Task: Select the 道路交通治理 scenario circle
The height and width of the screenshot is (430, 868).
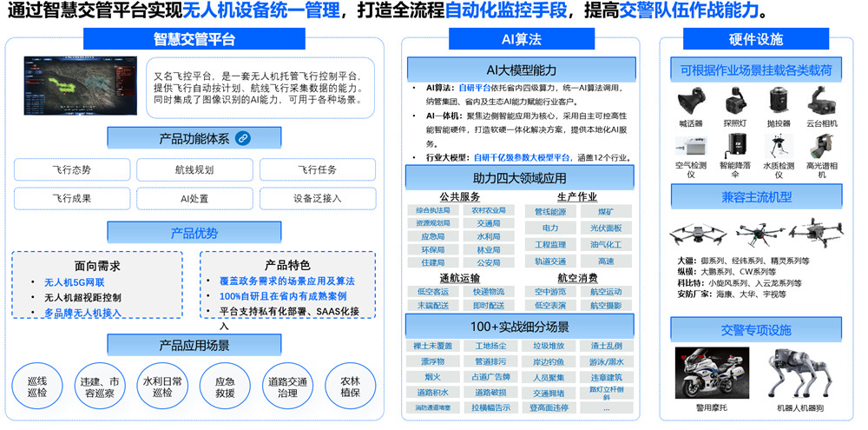Action: [288, 387]
